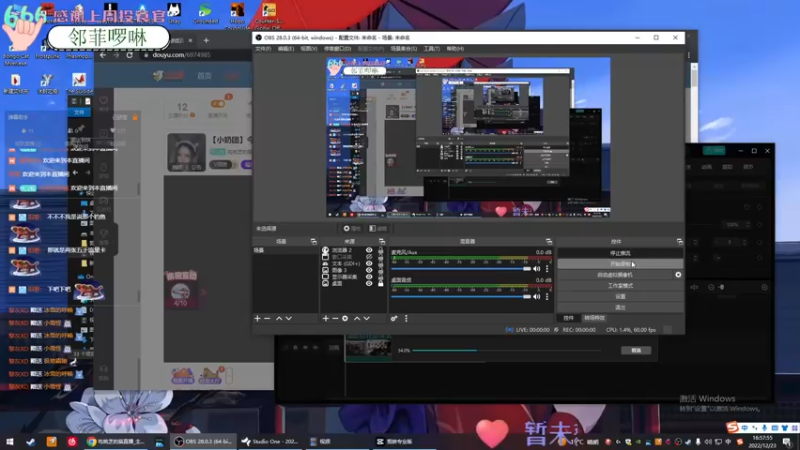
Task: Remove the selected scene with minus icon
Action: [267, 318]
